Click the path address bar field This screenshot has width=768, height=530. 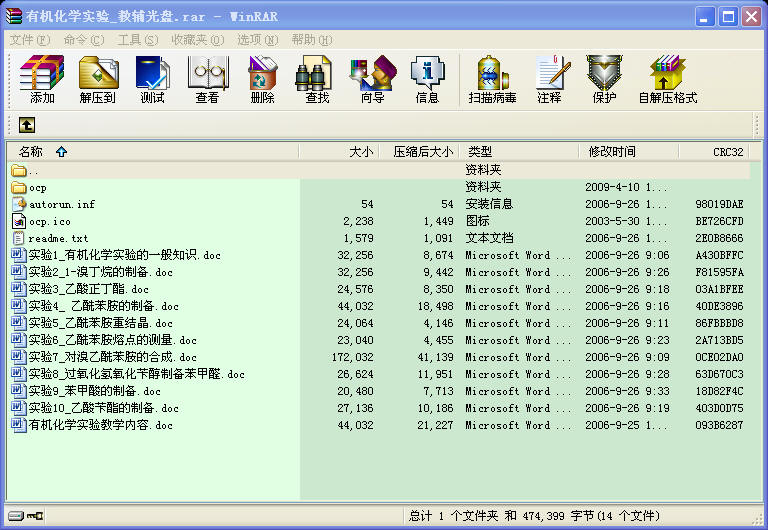point(394,125)
